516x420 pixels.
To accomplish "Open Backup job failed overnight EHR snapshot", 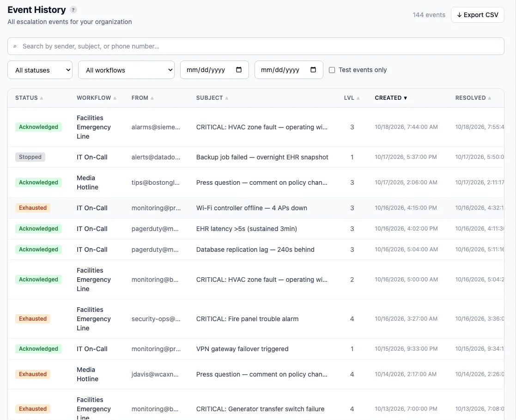I will (x=262, y=158).
